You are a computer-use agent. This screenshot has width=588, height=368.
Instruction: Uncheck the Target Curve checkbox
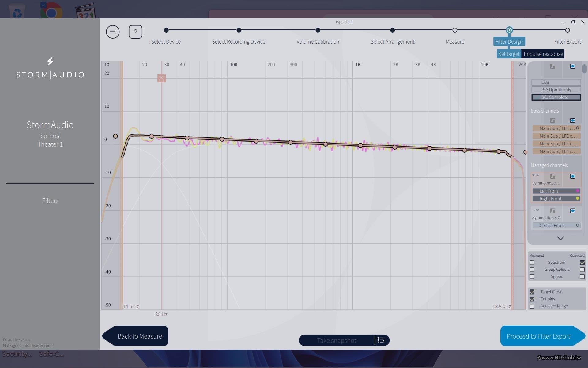click(x=532, y=292)
